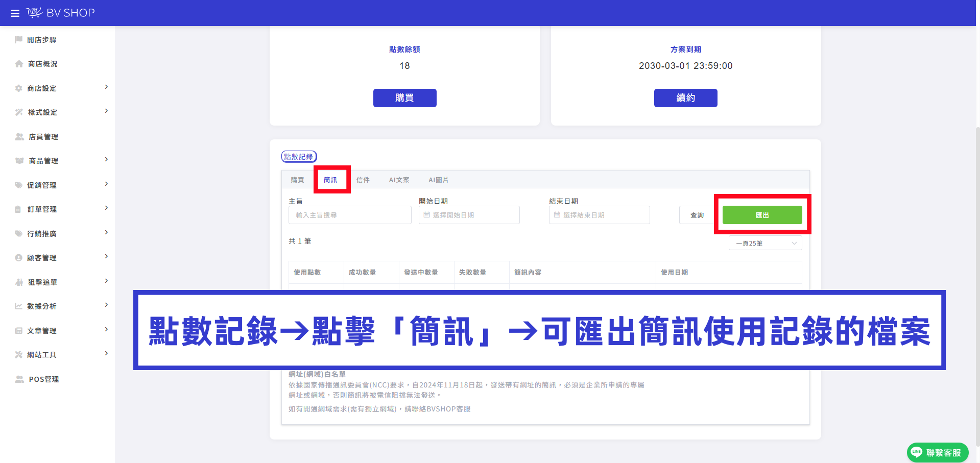The width and height of the screenshot is (980, 463).
Task: Expand the 顧客管理 submenu chevron
Action: click(x=106, y=257)
